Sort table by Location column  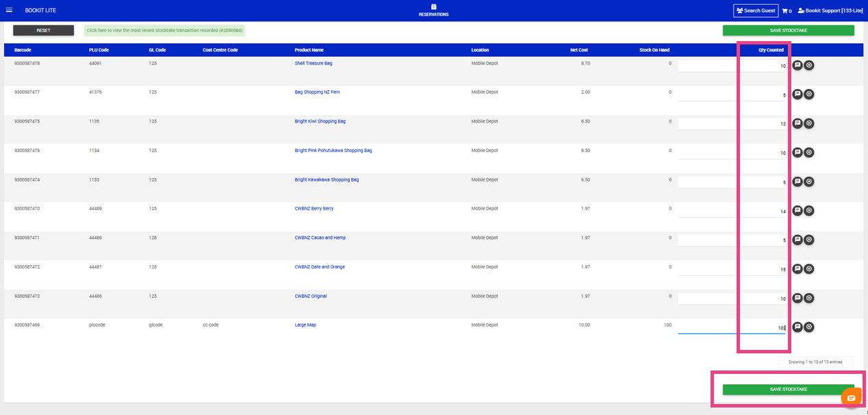pos(480,50)
